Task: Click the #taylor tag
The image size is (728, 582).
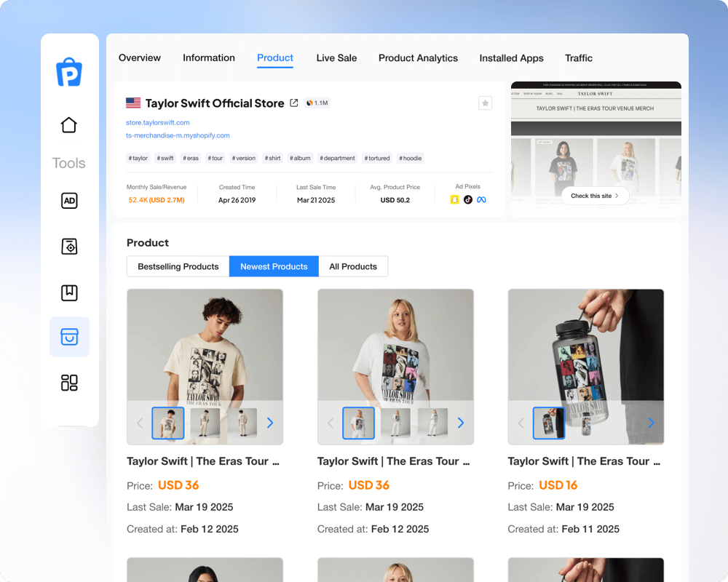Action: click(x=138, y=159)
